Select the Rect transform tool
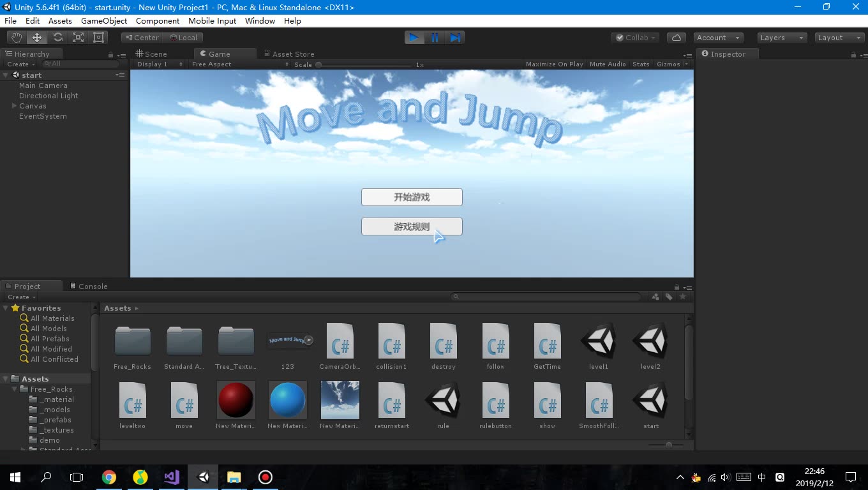868x490 pixels. click(x=98, y=38)
